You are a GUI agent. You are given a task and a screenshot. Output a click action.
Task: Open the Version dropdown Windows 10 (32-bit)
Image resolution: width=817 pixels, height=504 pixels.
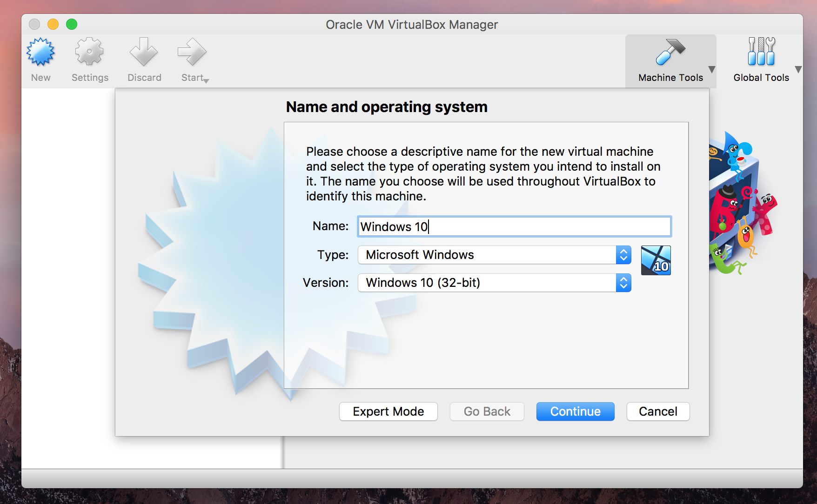494,283
